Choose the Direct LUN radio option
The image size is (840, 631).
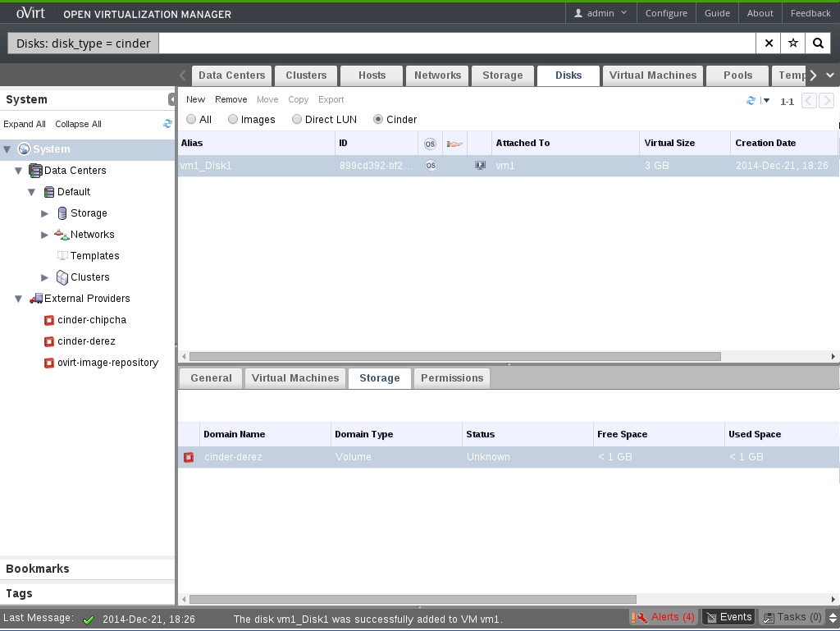[297, 120]
